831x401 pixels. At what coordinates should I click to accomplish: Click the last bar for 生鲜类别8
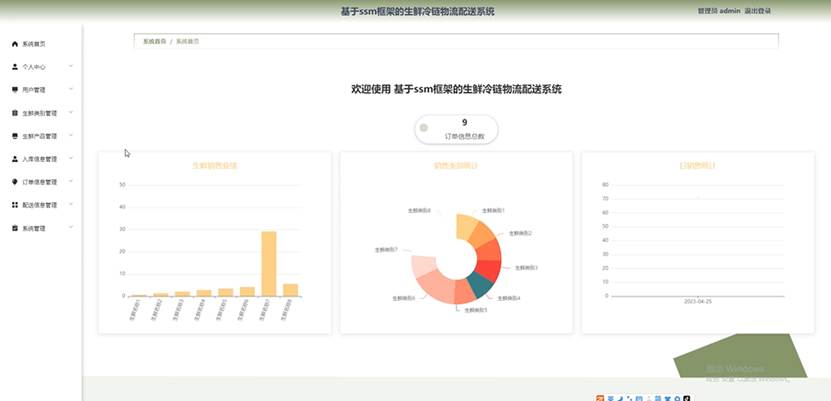(290, 290)
